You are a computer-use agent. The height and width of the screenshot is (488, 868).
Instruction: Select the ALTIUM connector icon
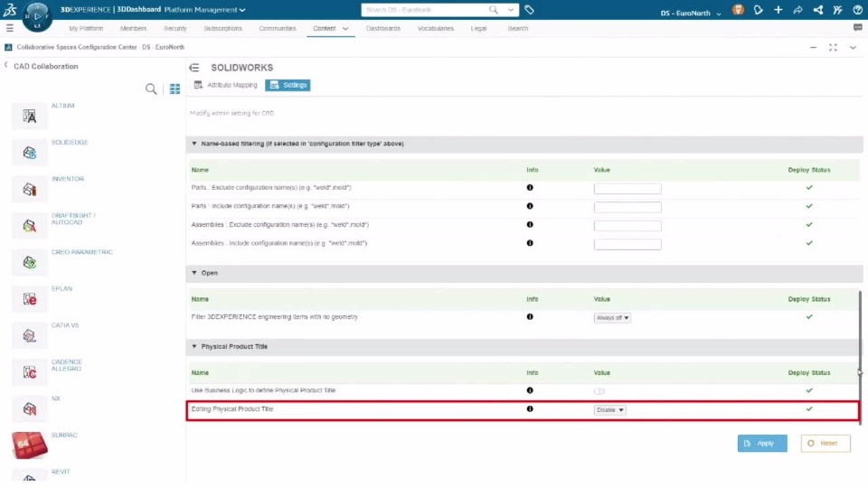(x=29, y=117)
